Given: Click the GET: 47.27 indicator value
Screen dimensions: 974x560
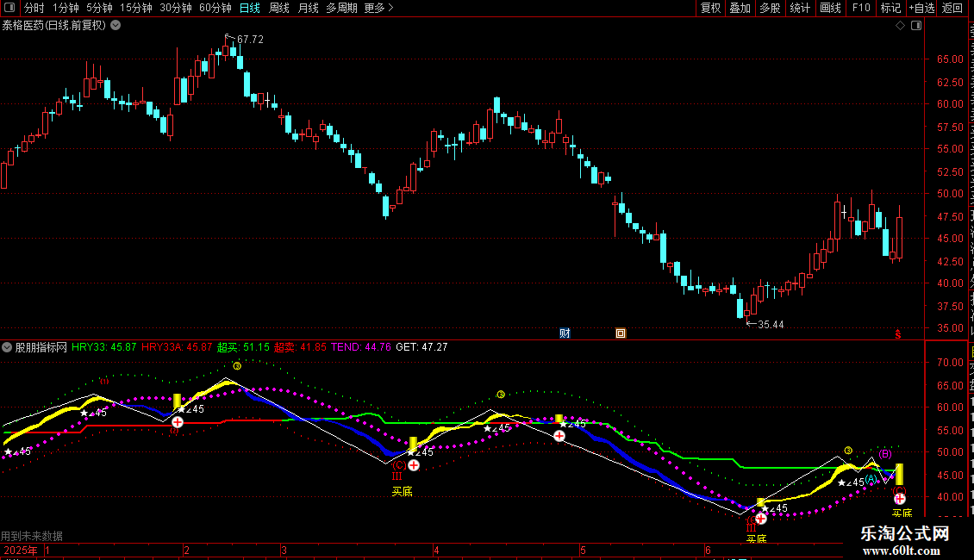Looking at the screenshot, I should tap(421, 347).
